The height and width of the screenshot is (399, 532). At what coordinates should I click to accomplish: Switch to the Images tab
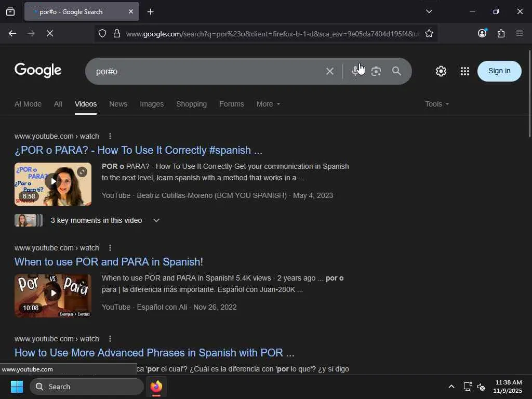[x=152, y=104]
